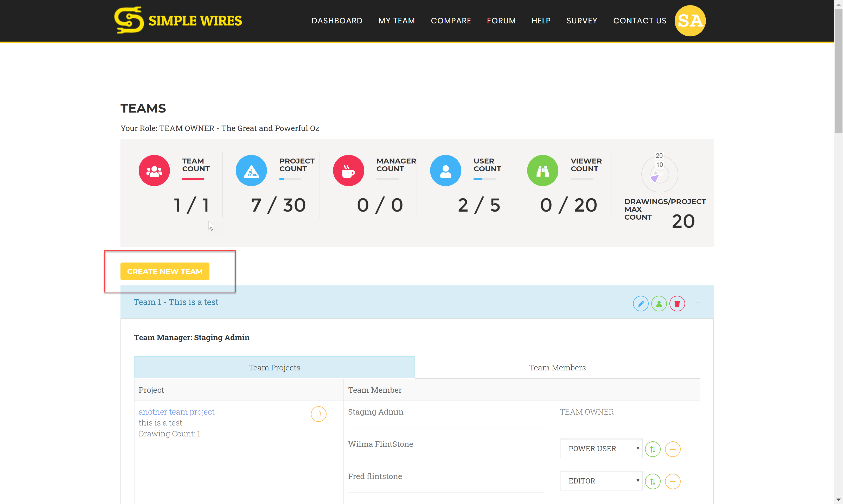Open the EDITOR role dropdown
This screenshot has height=504, width=843.
point(601,481)
